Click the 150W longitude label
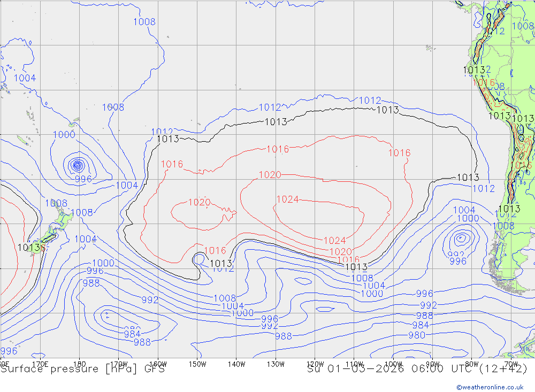This screenshot has height=392, width=535. click(x=197, y=364)
